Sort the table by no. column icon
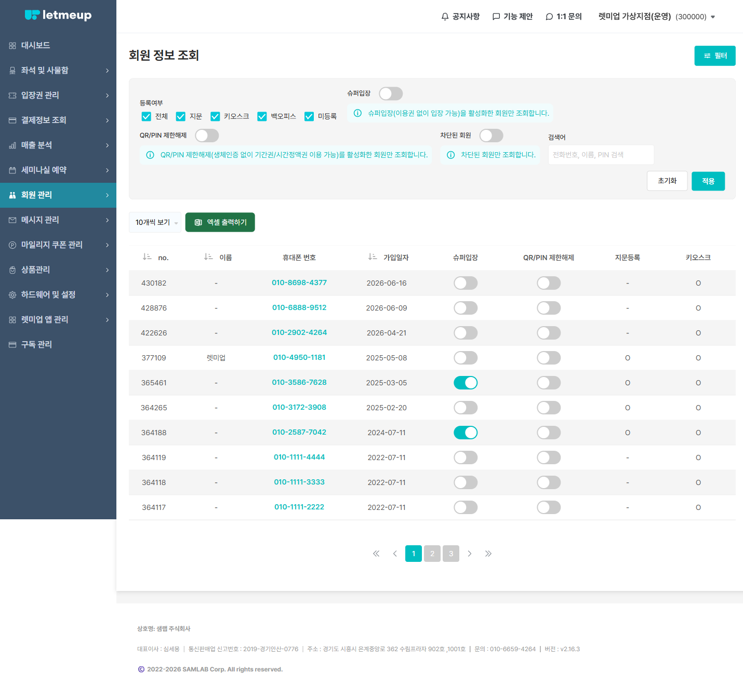The height and width of the screenshot is (700, 743). (147, 257)
